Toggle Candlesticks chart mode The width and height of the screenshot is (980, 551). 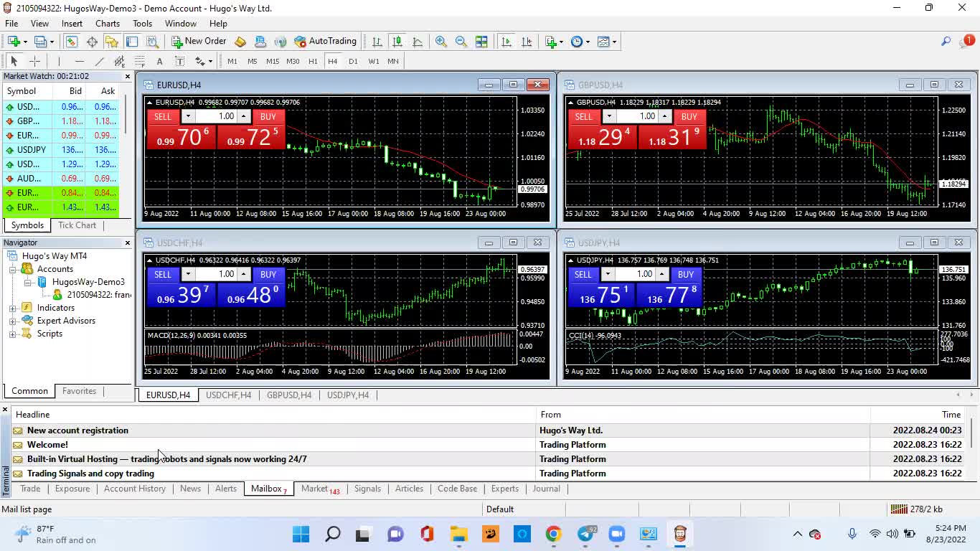pyautogui.click(x=397, y=42)
